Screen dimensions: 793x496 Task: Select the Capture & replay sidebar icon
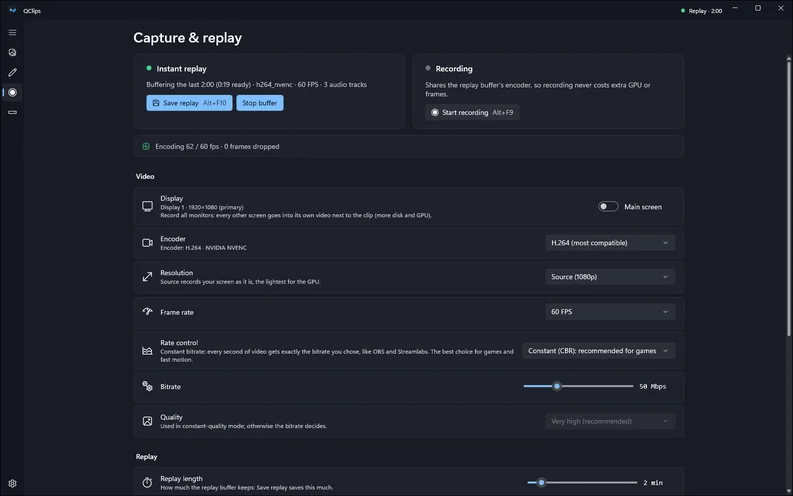[x=13, y=93]
